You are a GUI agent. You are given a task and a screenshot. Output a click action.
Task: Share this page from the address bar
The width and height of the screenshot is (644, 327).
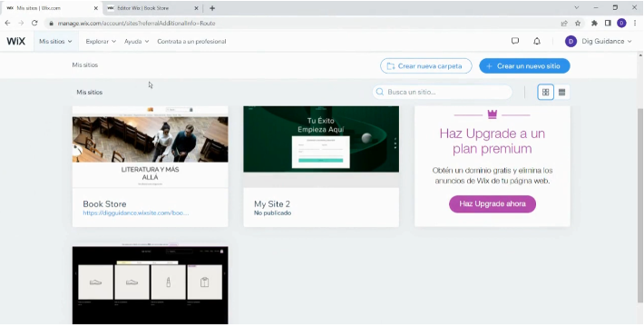[564, 24]
